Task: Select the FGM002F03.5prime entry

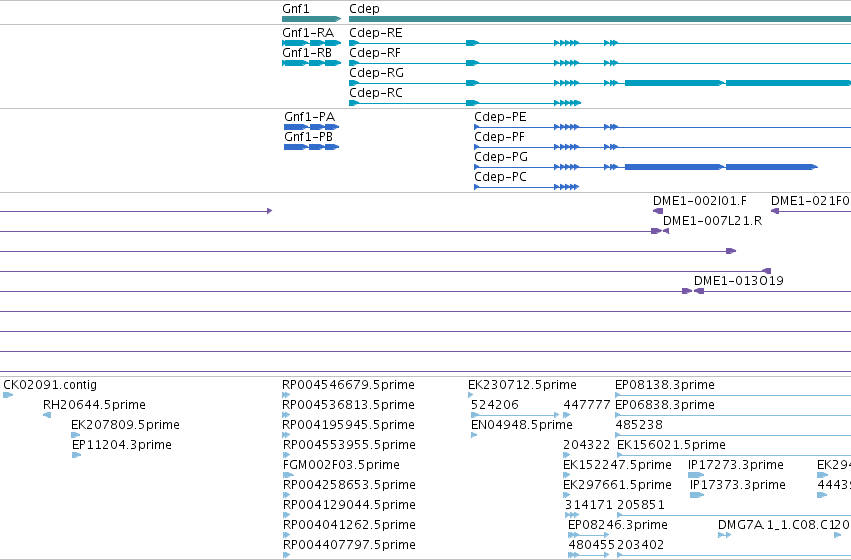Action: coord(341,466)
